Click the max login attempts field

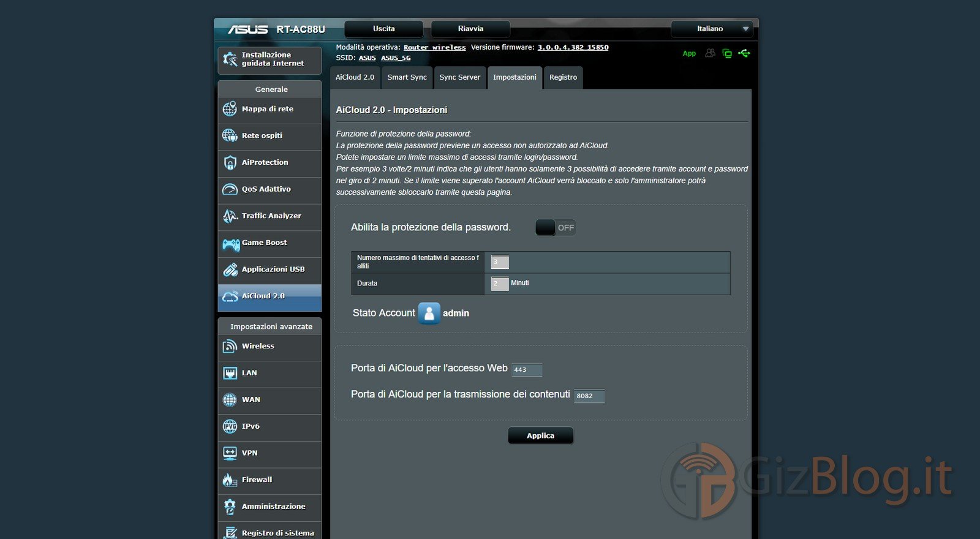click(x=500, y=262)
